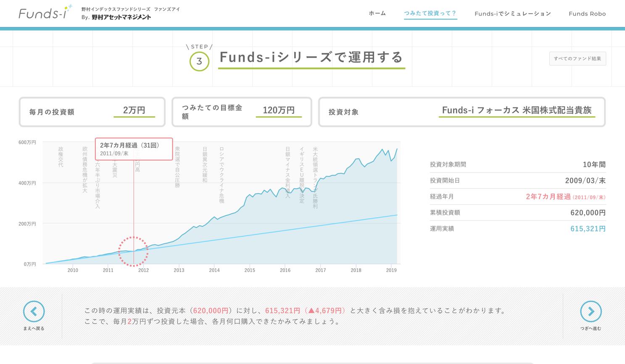
Task: Click the 2009/03/末 start date value
Action: [x=585, y=181]
